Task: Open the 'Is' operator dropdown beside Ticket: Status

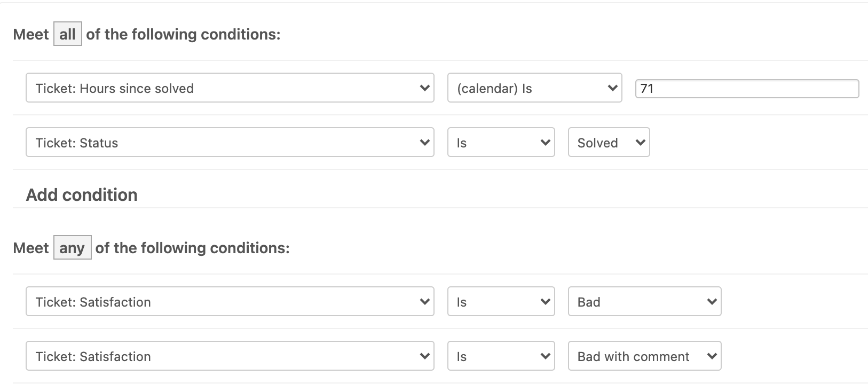Action: 501,143
